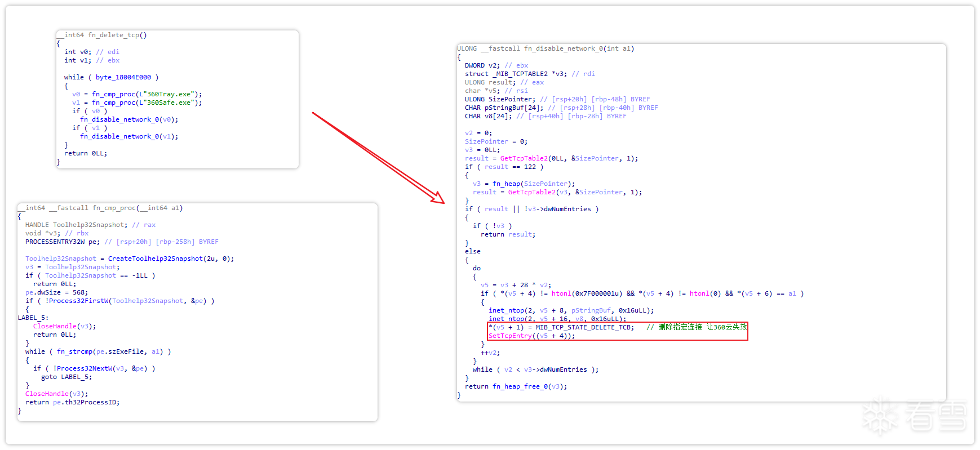Click the 'if ( v0 )' condition

click(89, 111)
